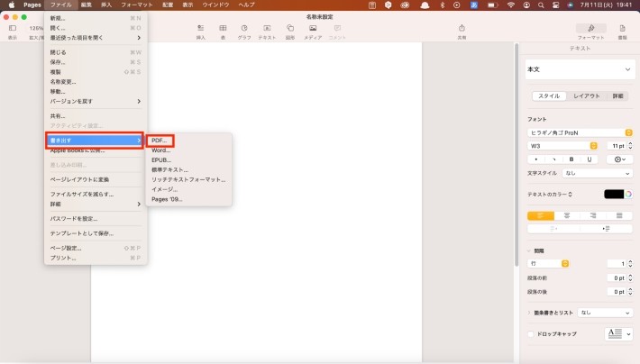Click the Text (テキスト) toolbar icon
This screenshot has height=364, width=640.
(x=267, y=28)
